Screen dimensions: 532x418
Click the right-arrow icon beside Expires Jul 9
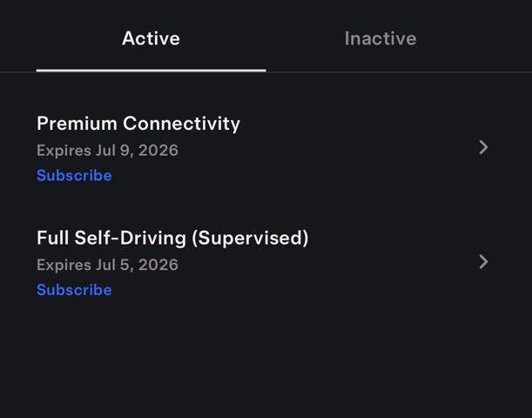pyautogui.click(x=483, y=147)
